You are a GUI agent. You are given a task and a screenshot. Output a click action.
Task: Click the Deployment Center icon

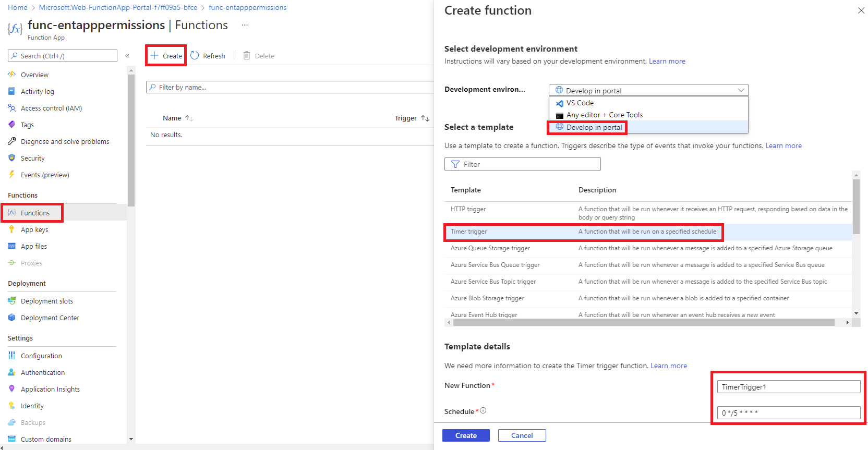tap(12, 318)
